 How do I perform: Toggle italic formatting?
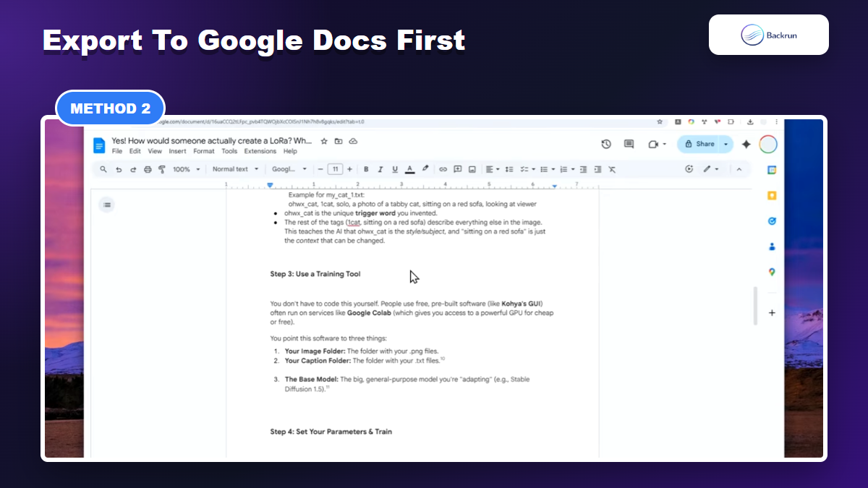click(x=380, y=169)
